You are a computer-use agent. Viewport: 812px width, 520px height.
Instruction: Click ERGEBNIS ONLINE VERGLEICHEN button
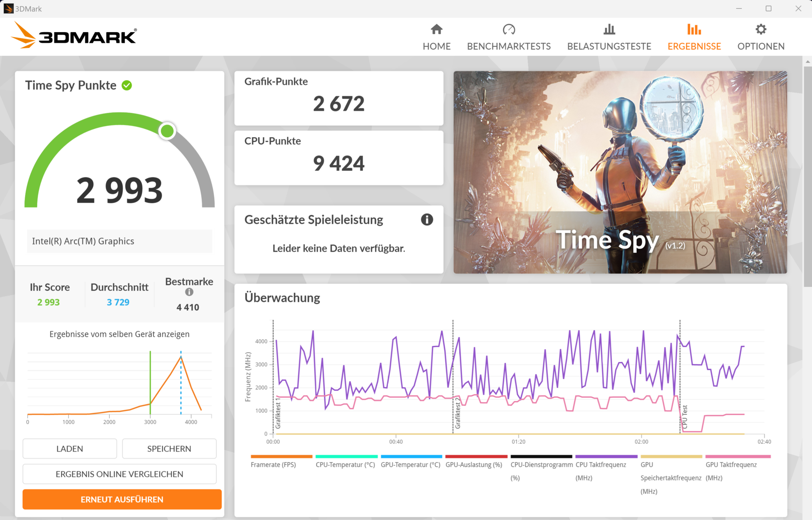tap(120, 474)
